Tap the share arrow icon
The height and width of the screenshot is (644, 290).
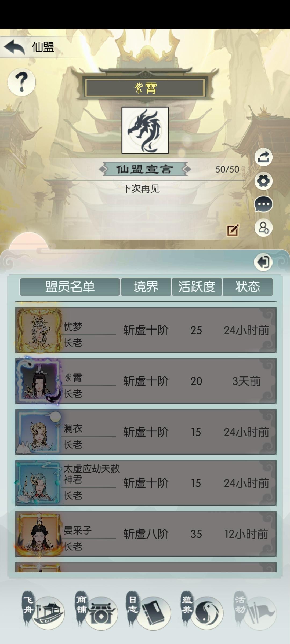(263, 157)
